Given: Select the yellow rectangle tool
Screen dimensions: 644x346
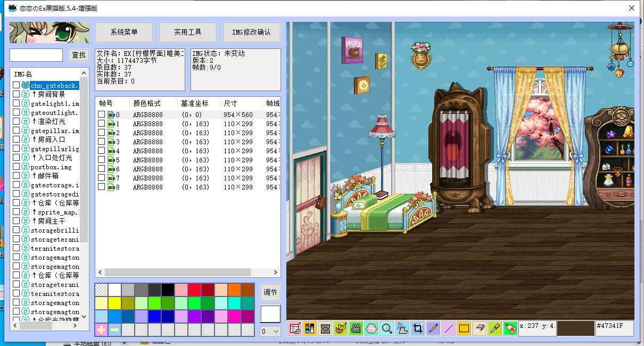Looking at the screenshot, I should [x=463, y=328].
